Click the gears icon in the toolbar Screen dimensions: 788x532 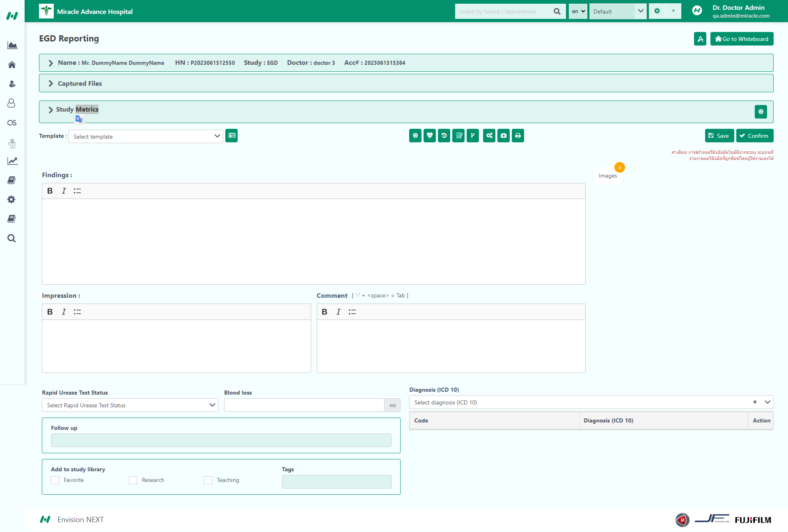click(x=489, y=136)
